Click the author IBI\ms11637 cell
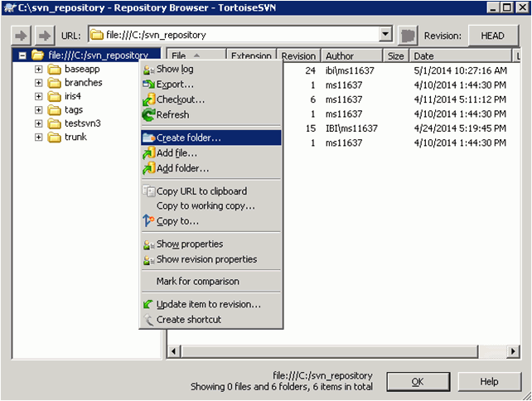Image resolution: width=532 pixels, height=401 pixels. pyautogui.click(x=351, y=128)
